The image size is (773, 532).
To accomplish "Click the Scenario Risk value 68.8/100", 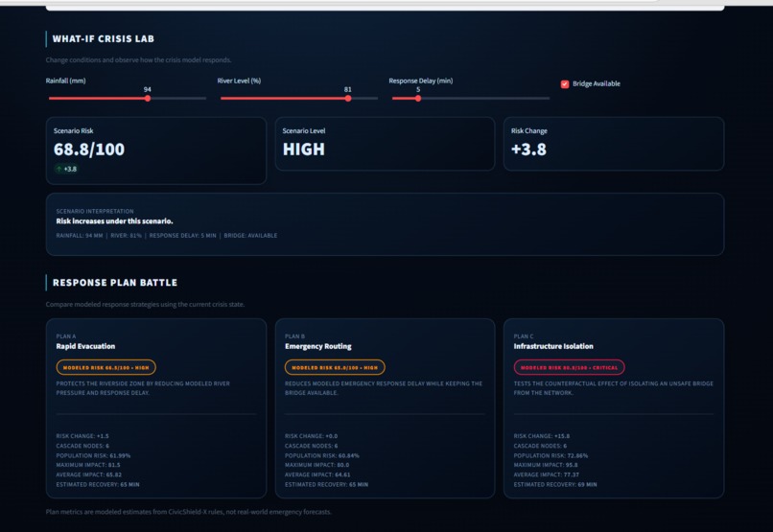I will click(x=89, y=150).
